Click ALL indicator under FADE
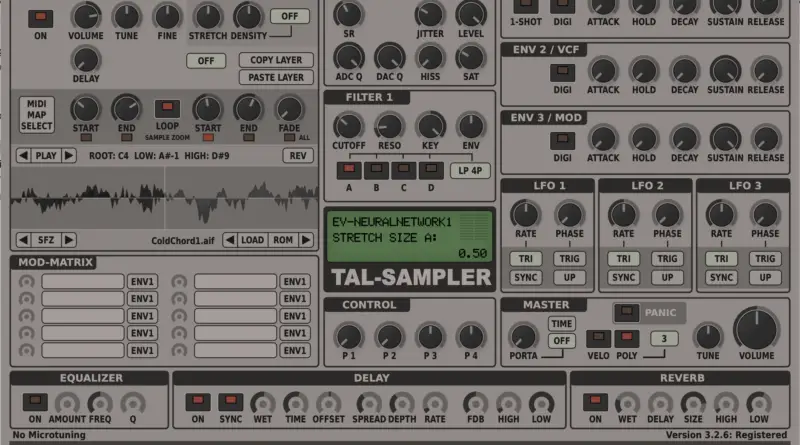Image resolution: width=800 pixels, height=445 pixels. pos(289,138)
